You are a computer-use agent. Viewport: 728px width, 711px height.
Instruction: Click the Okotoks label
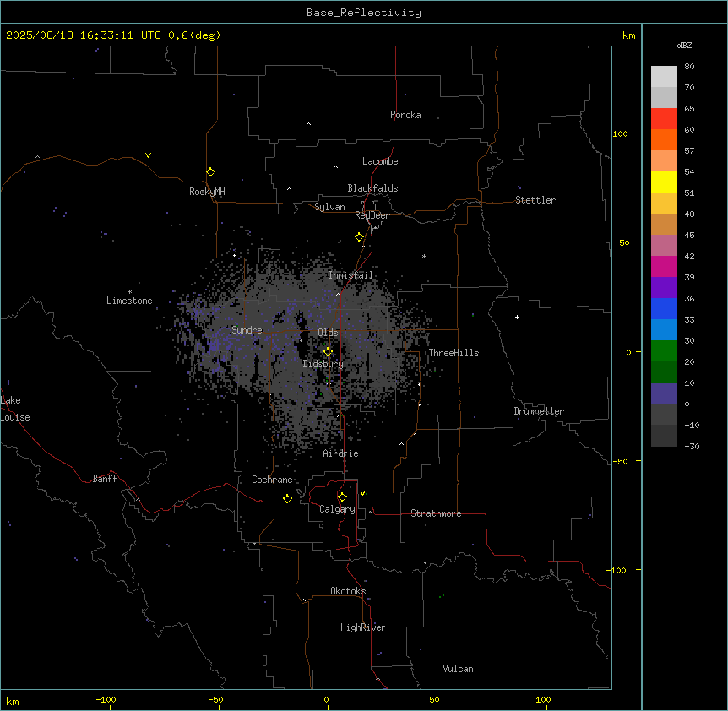click(348, 591)
